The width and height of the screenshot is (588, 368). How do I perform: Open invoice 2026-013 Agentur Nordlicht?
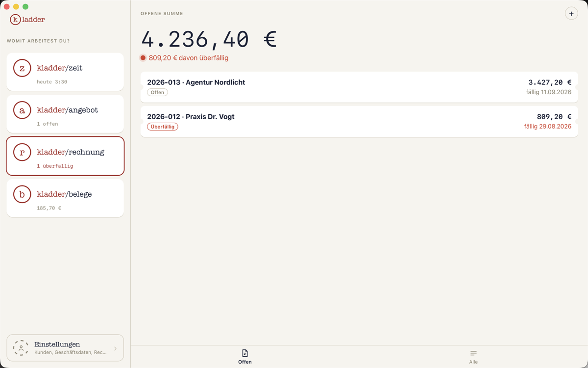pyautogui.click(x=359, y=87)
